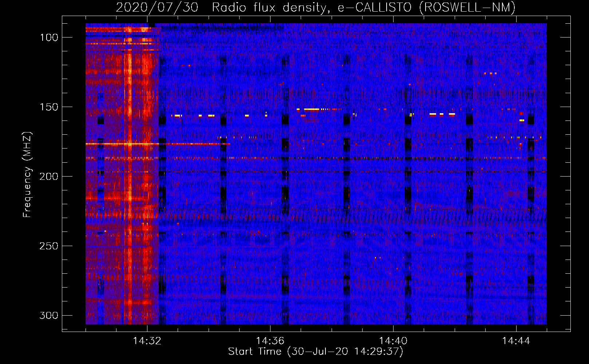Click the '14:40' time tick label
This screenshot has height=364, width=589.
click(393, 341)
